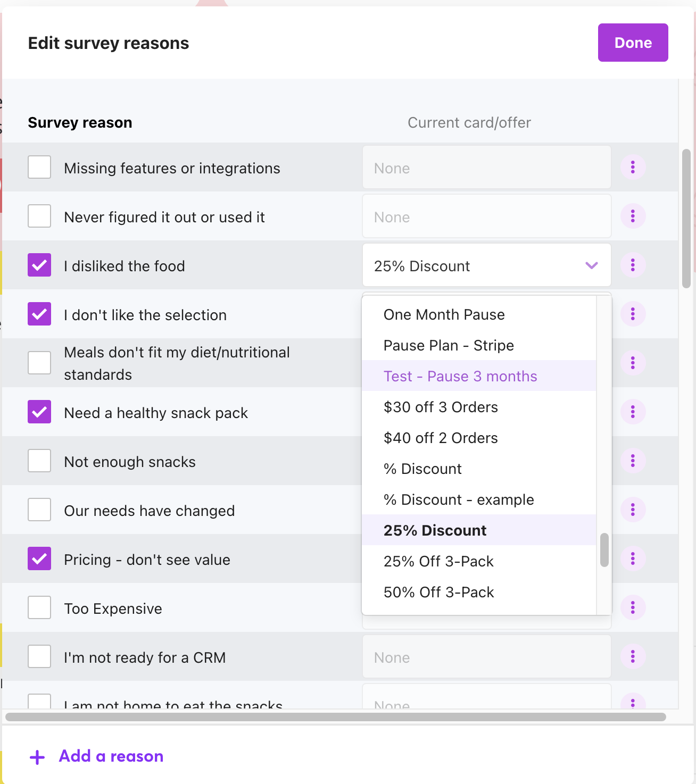This screenshot has width=696, height=784.
Task: Collapse the 25% Discount dropdown chevron
Action: pyautogui.click(x=592, y=265)
